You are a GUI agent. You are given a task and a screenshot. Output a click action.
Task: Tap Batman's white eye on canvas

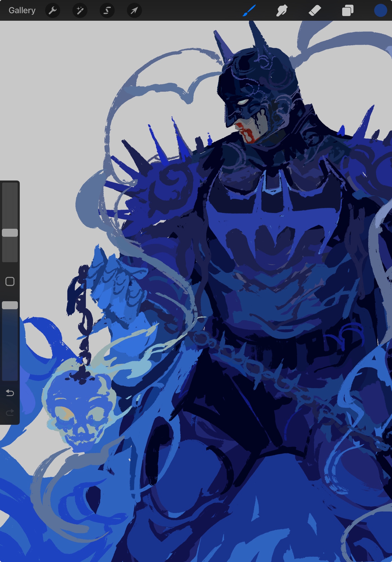point(242,102)
